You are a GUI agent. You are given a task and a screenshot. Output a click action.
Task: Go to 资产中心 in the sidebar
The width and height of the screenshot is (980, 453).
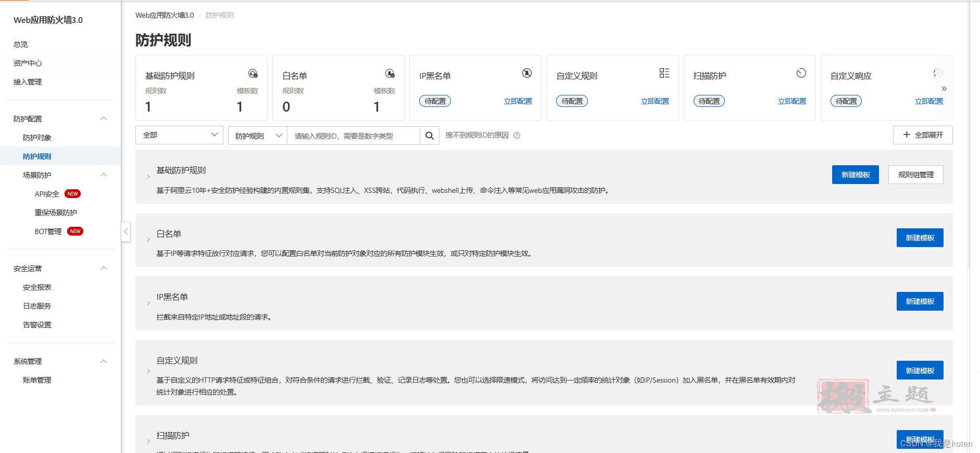coord(28,63)
